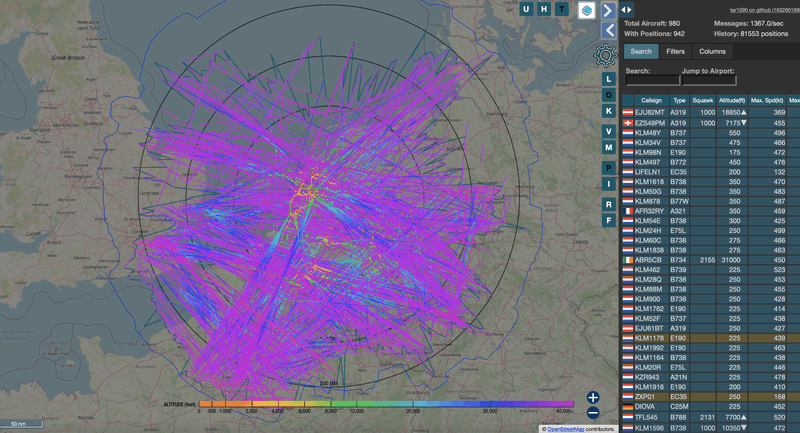Select aircraft row KLM54E

tap(711, 221)
